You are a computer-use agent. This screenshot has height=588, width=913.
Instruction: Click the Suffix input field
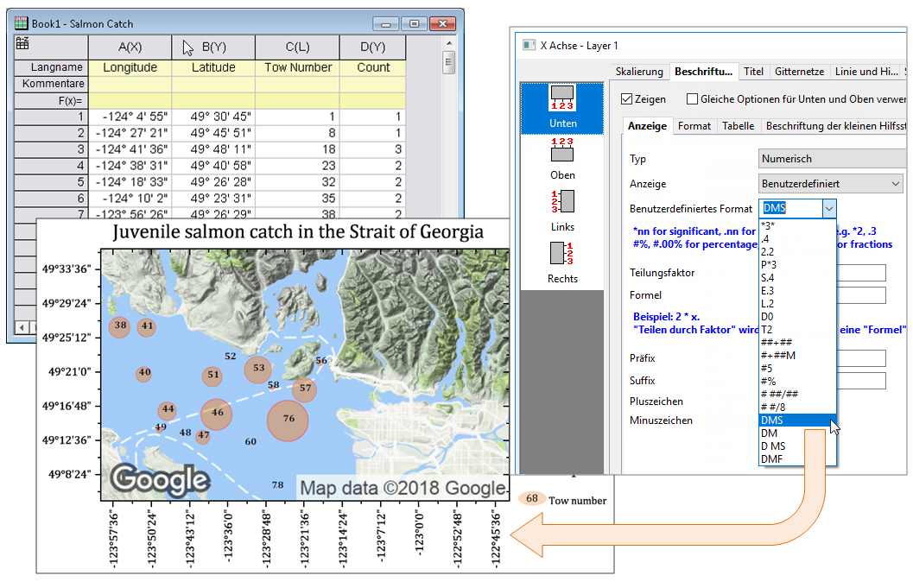tap(860, 381)
